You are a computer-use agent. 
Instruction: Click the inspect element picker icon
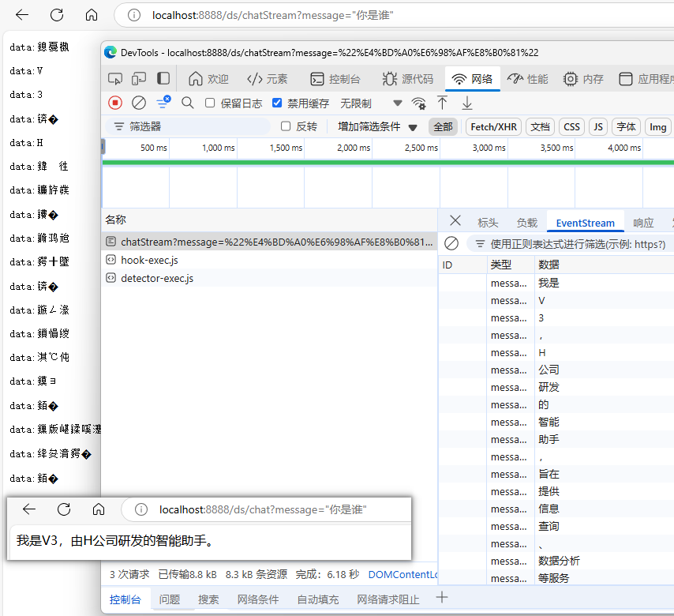tap(115, 79)
